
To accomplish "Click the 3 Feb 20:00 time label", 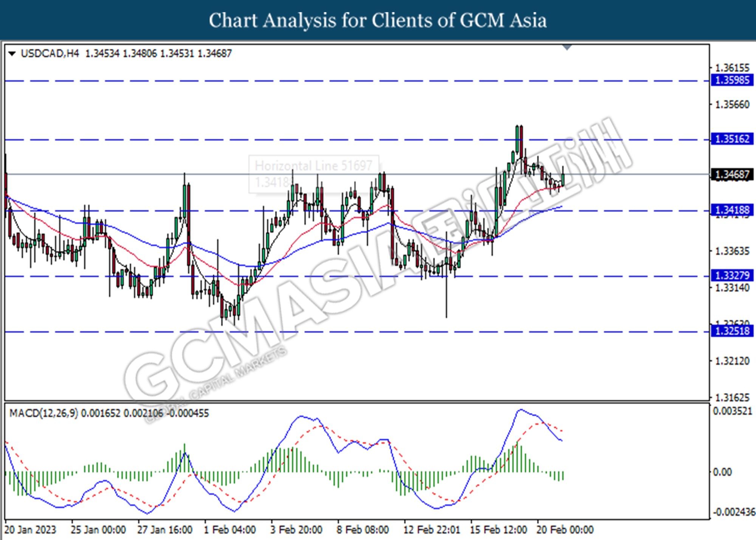I will tap(296, 530).
